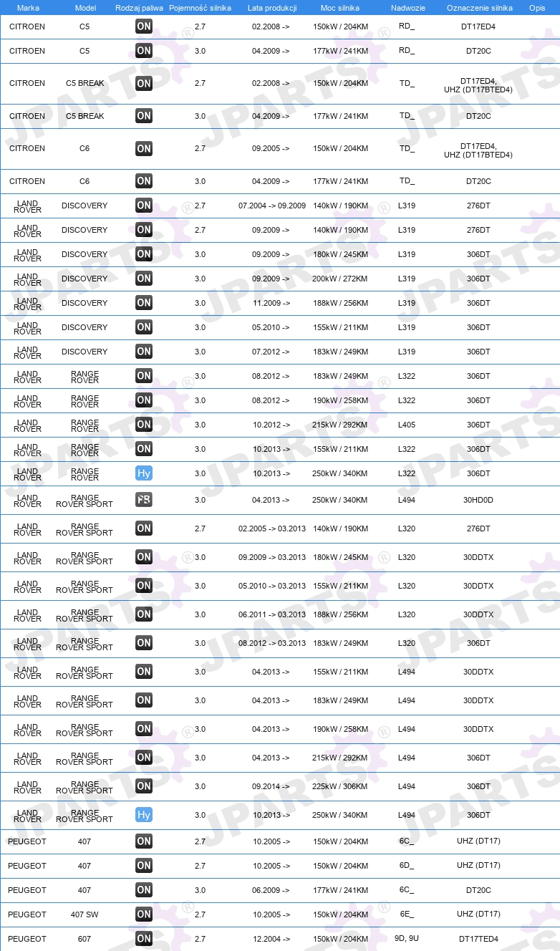Select production date 06.2009 ->

pyautogui.click(x=271, y=891)
